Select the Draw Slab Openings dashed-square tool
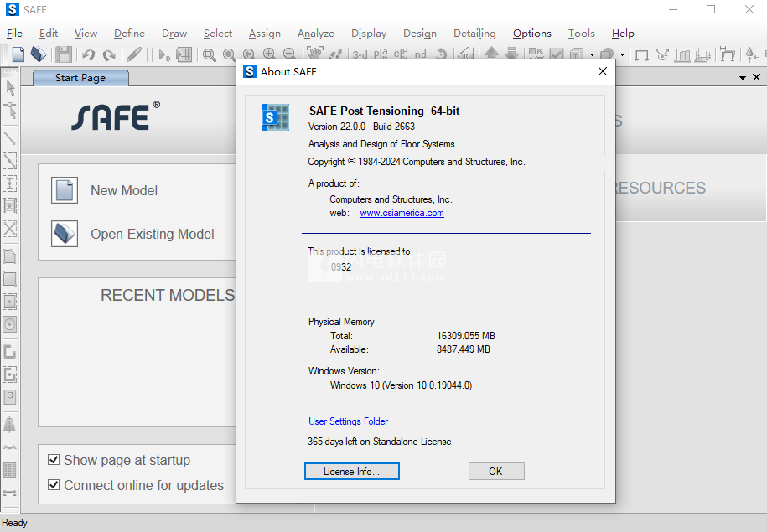This screenshot has width=767, height=532. 10,302
